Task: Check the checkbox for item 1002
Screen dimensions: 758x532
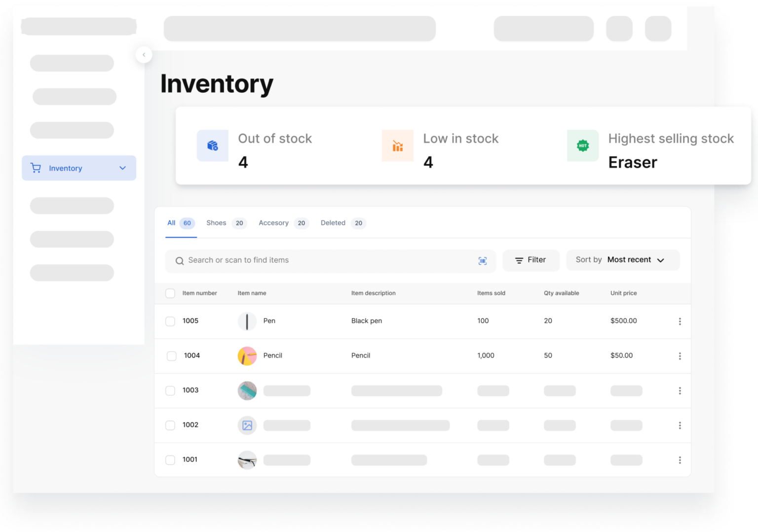Action: (x=170, y=425)
